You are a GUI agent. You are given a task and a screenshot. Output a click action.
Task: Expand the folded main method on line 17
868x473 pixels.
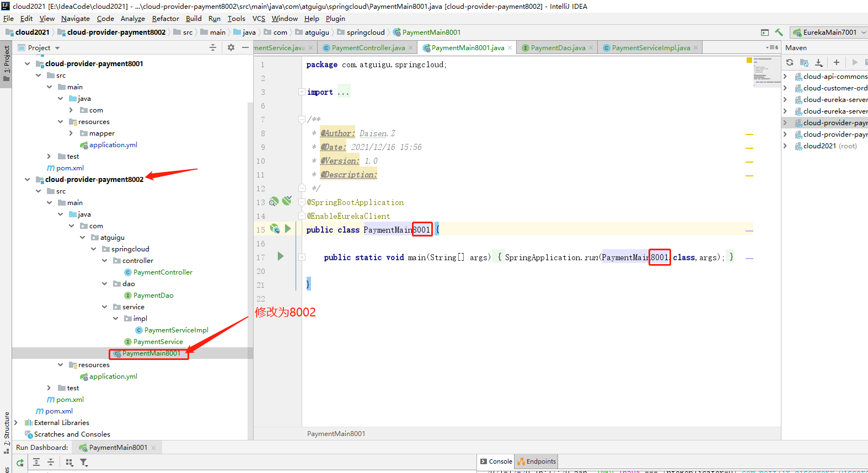coord(302,257)
